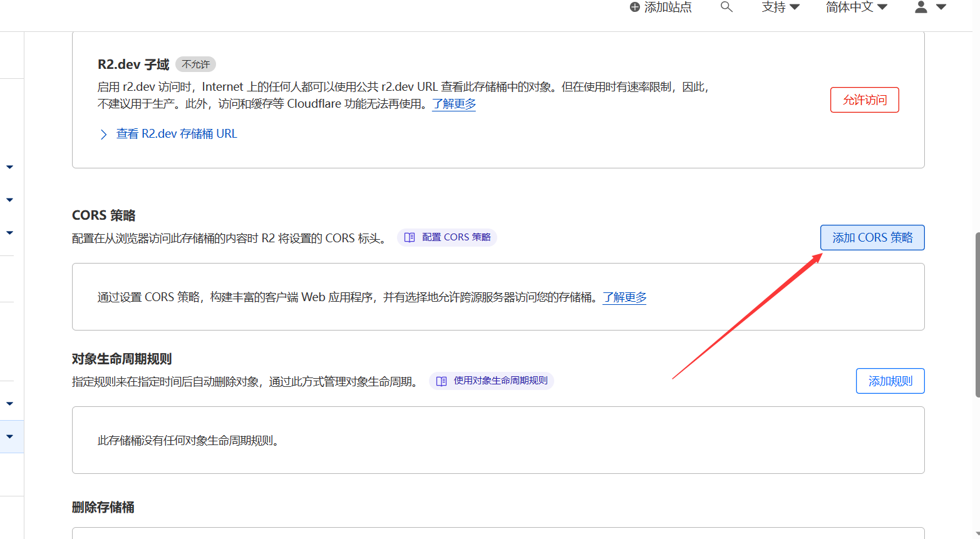Click the 不允许 status badge
The height and width of the screenshot is (539, 980).
point(195,64)
